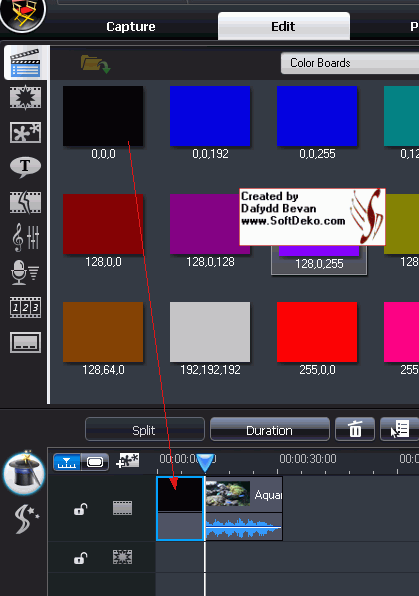Click the add tracks icon above timeline
Viewport: 419px width, 596px height.
click(x=127, y=461)
